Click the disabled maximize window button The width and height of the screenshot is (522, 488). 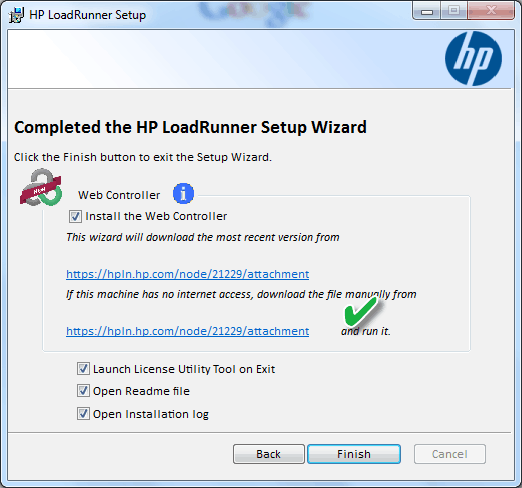point(454,11)
